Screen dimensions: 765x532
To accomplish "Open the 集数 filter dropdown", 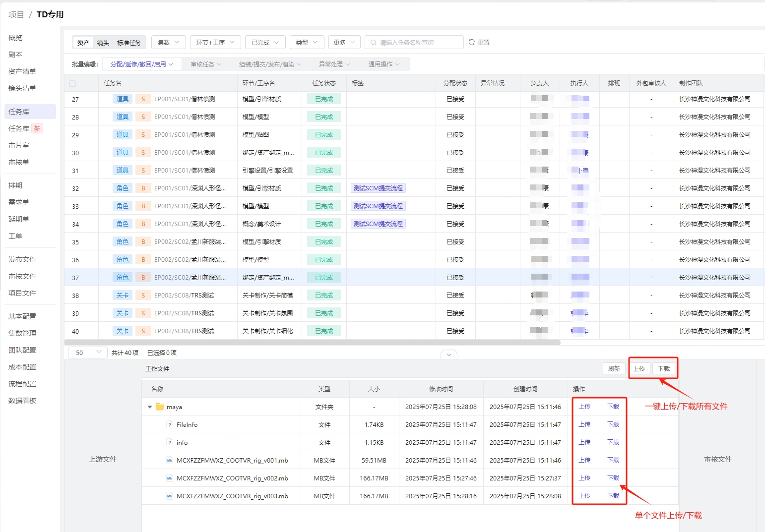I will point(168,43).
